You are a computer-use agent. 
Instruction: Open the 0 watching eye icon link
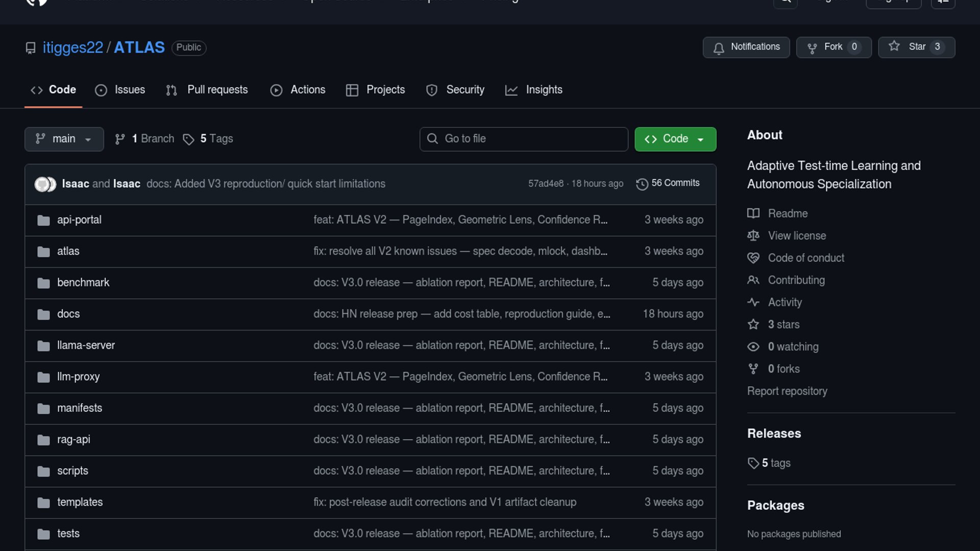pos(753,347)
